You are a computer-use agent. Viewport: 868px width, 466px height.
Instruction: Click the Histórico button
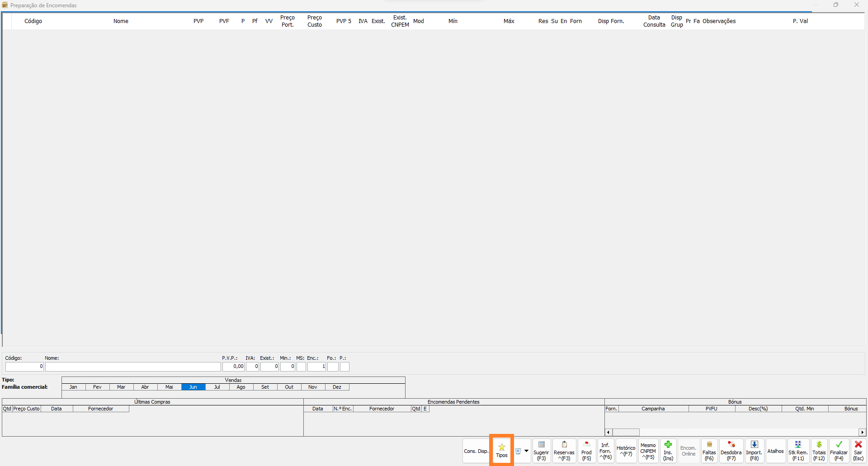(626, 451)
